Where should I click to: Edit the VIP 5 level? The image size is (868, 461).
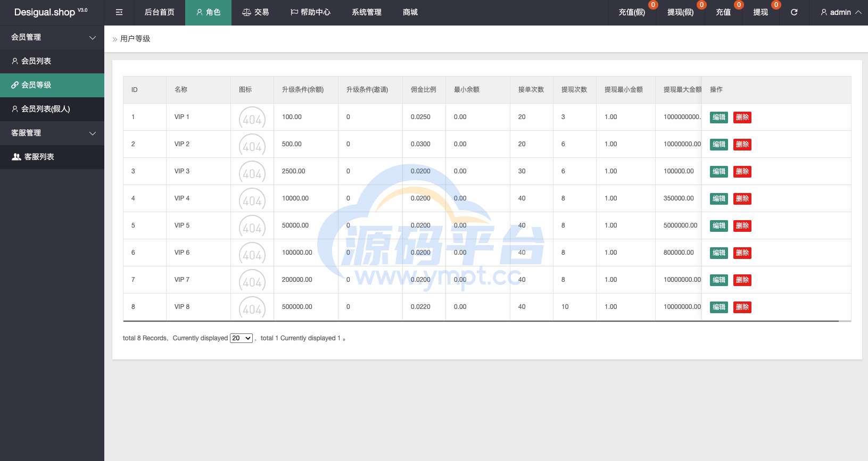pos(719,226)
